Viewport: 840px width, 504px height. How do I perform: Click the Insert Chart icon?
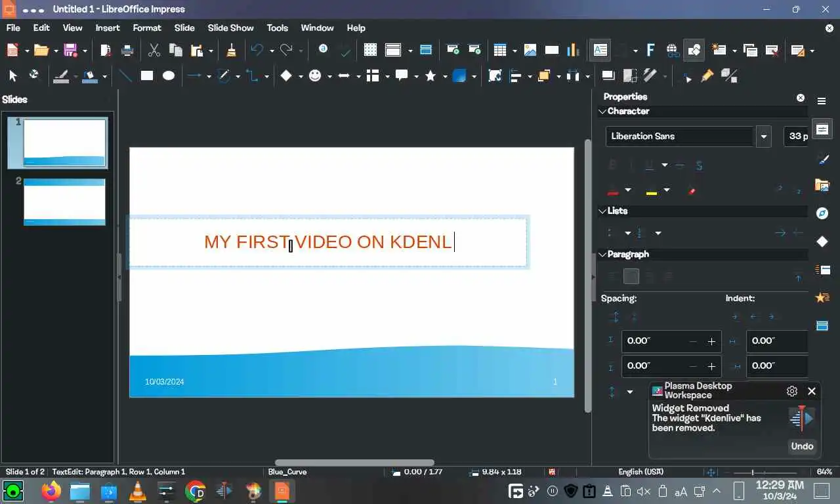(573, 50)
